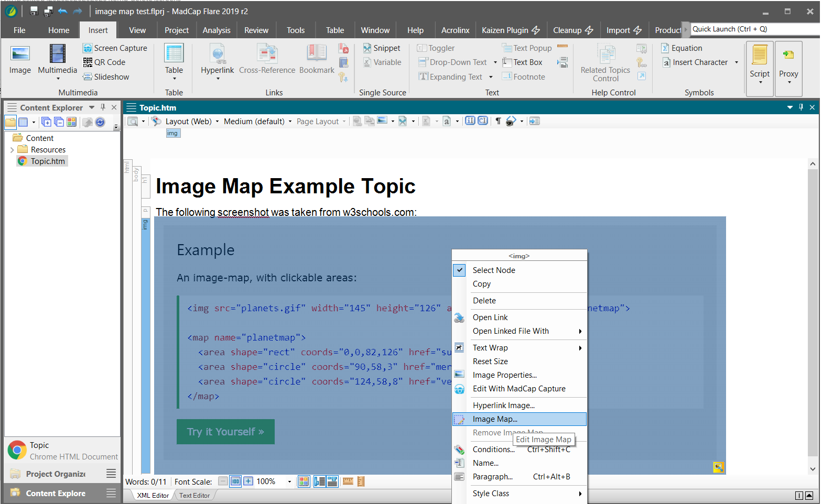Select the Content root folder
The height and width of the screenshot is (504, 822).
point(34,138)
